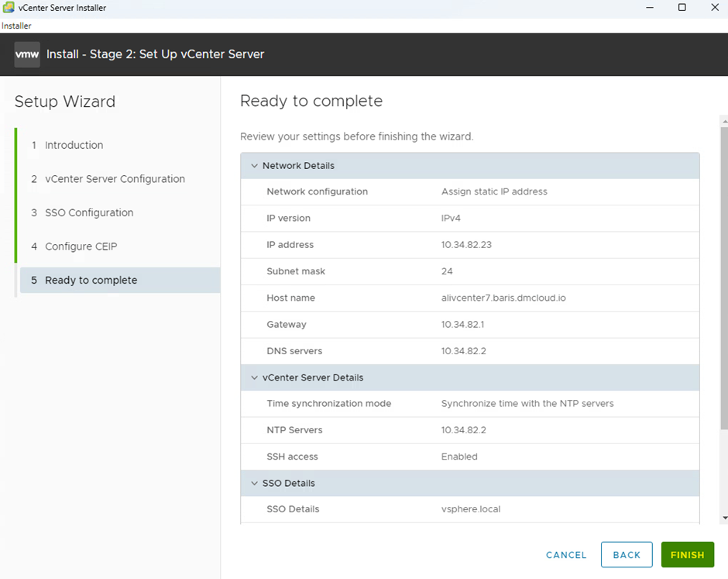Image resolution: width=728 pixels, height=579 pixels.
Task: Click the vmw logo icon
Action: (x=27, y=54)
